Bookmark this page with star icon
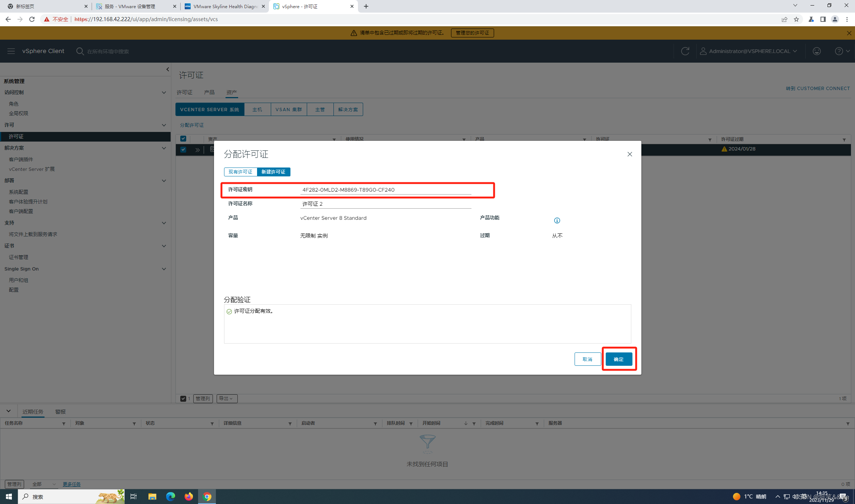 coord(796,19)
